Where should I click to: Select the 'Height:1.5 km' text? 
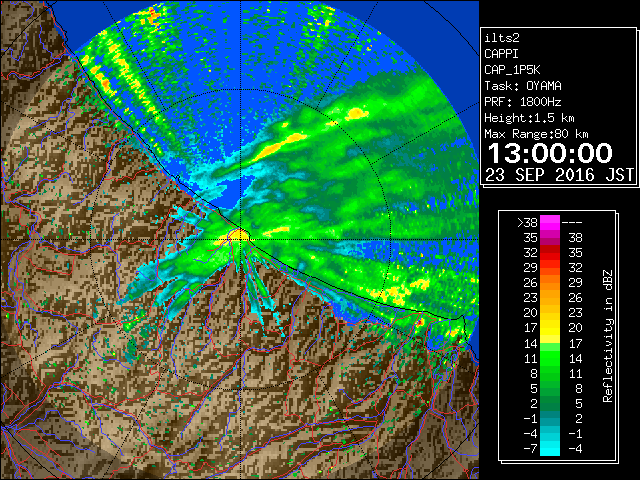coord(529,118)
